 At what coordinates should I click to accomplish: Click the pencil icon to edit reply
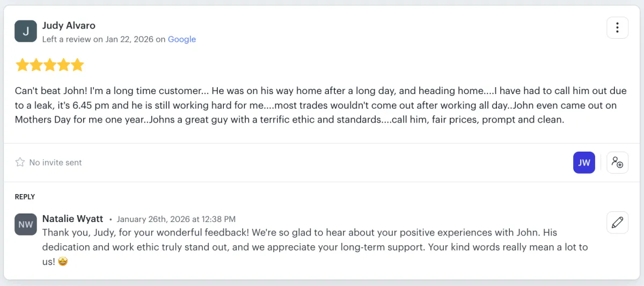pos(617,222)
